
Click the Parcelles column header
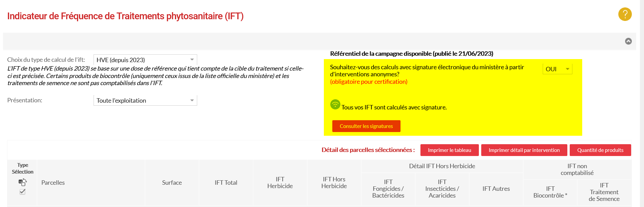(53, 183)
